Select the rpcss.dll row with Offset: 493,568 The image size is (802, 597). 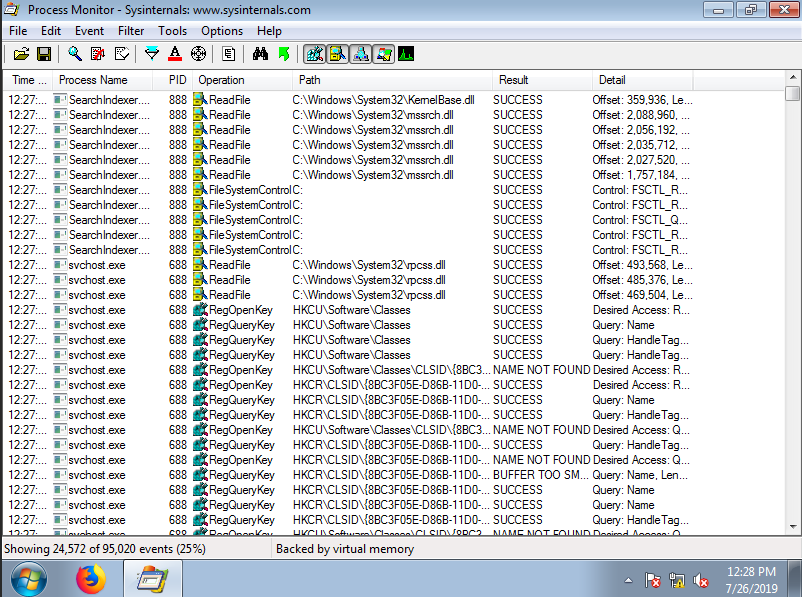[x=349, y=265]
